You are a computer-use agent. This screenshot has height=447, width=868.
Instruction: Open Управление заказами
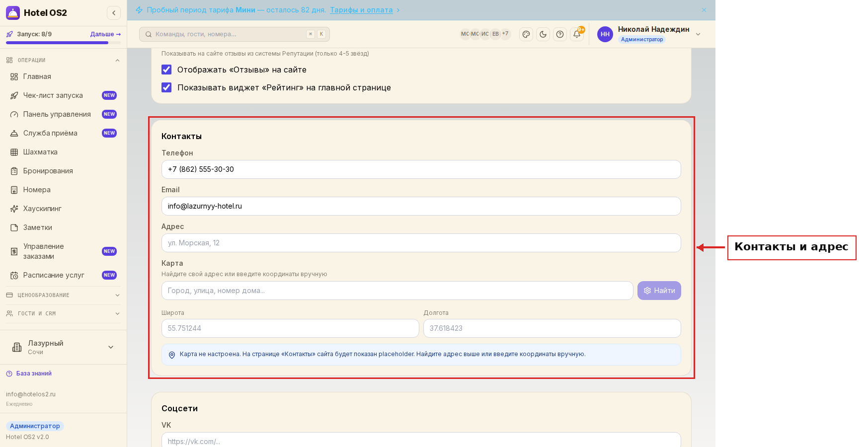click(64, 251)
